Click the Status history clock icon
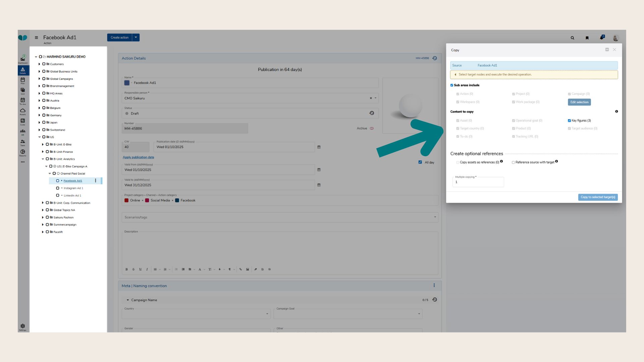The height and width of the screenshot is (362, 644). point(372,113)
